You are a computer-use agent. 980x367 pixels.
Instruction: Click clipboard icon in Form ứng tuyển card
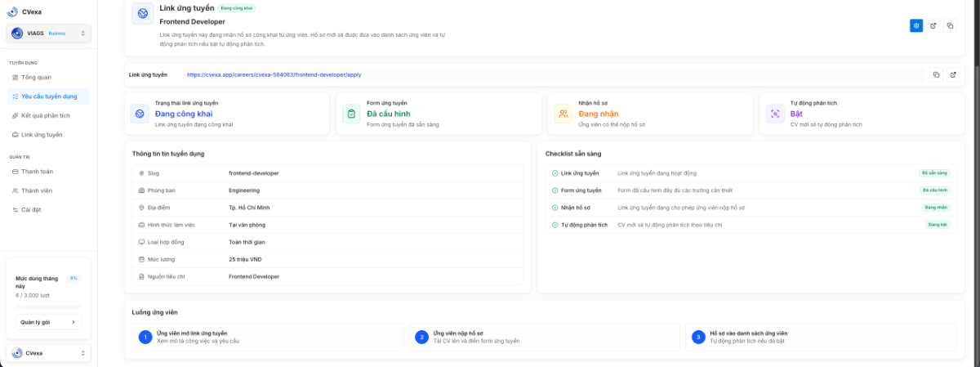(x=351, y=114)
